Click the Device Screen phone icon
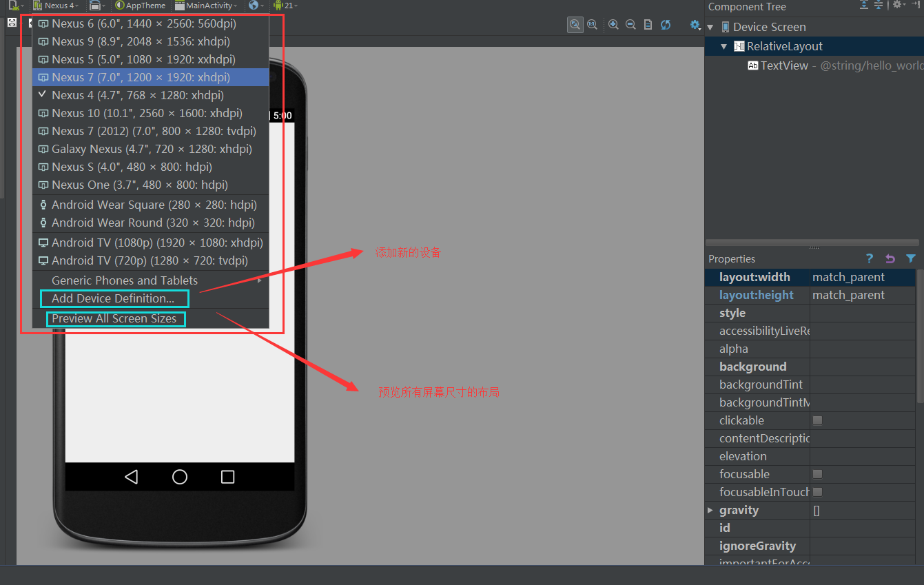 click(x=726, y=27)
